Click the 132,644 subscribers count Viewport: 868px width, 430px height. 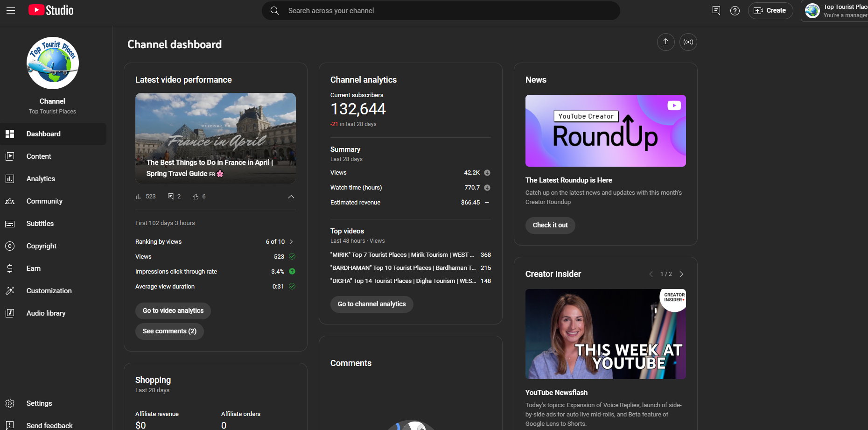coord(358,109)
